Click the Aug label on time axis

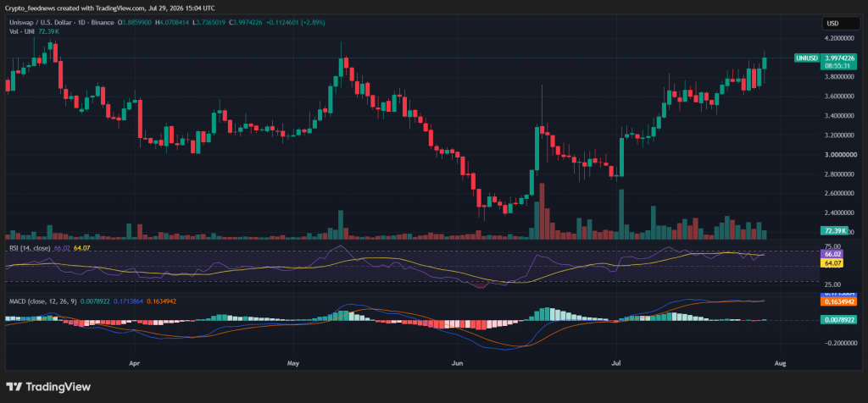coord(780,364)
